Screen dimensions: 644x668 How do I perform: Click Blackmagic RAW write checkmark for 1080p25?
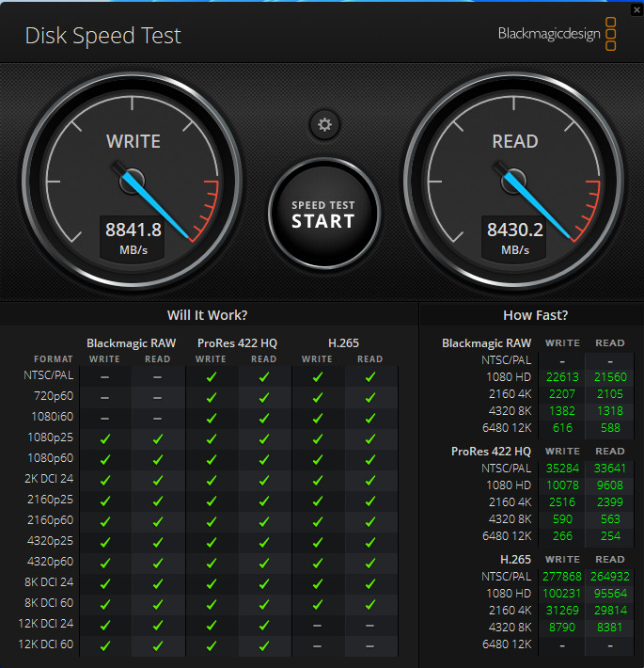[x=104, y=438]
